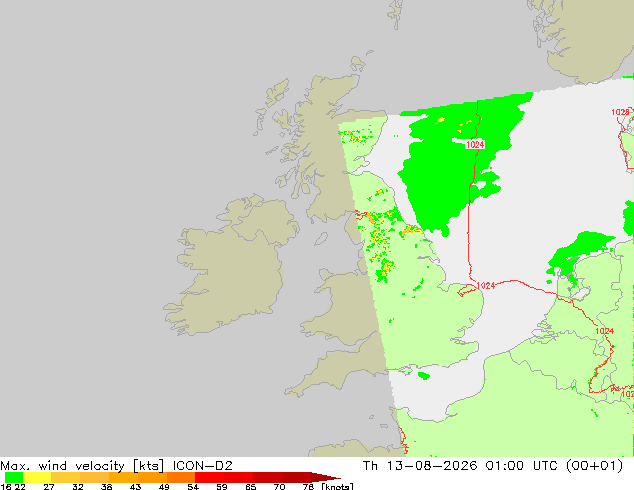Click the legend value '38'

point(106,487)
